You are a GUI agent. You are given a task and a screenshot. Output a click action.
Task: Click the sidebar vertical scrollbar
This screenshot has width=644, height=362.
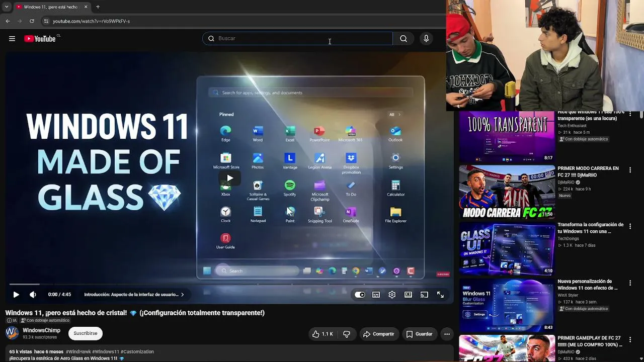(x=641, y=115)
